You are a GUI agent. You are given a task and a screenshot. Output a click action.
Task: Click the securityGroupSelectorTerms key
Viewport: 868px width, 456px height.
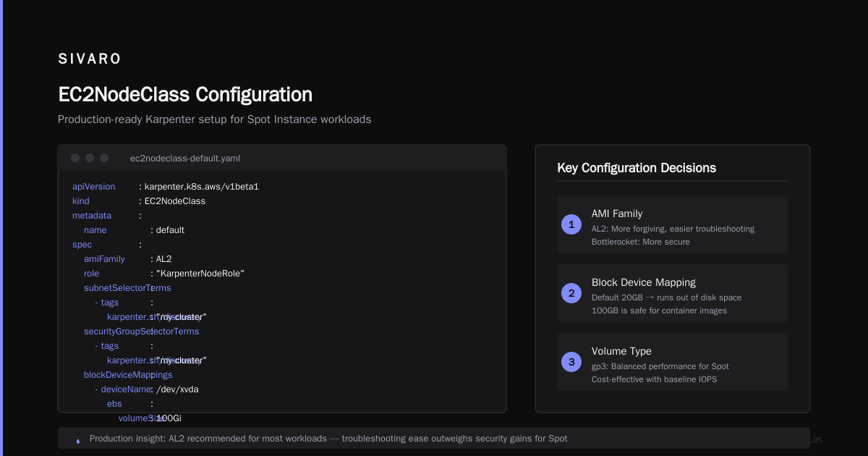click(141, 332)
